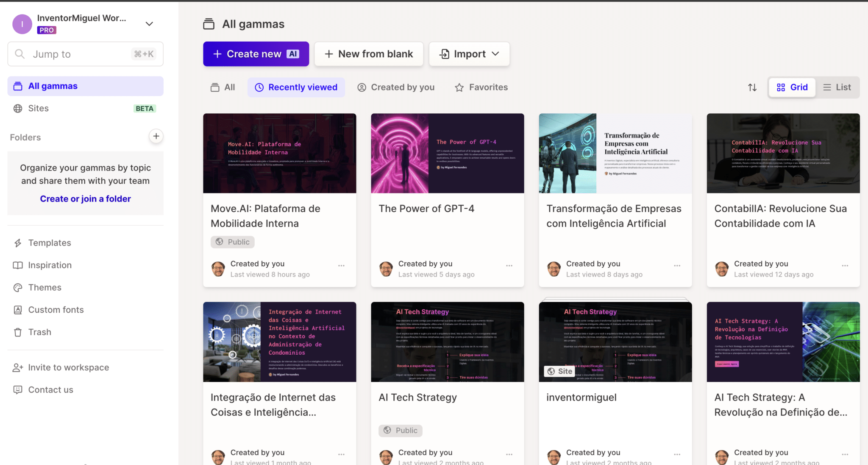Click AI Tech Strategy: A Revolução title

pyautogui.click(x=781, y=405)
